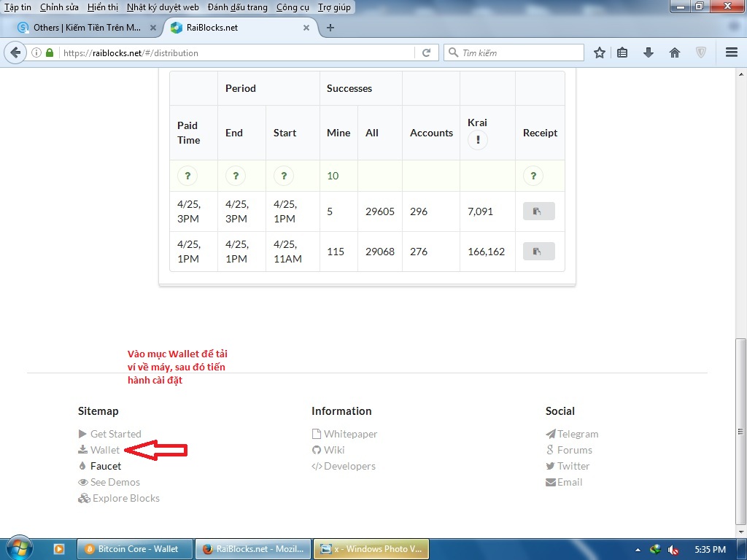Click the Receipt column question mark icon
Screen dimensions: 747x560
tap(533, 176)
